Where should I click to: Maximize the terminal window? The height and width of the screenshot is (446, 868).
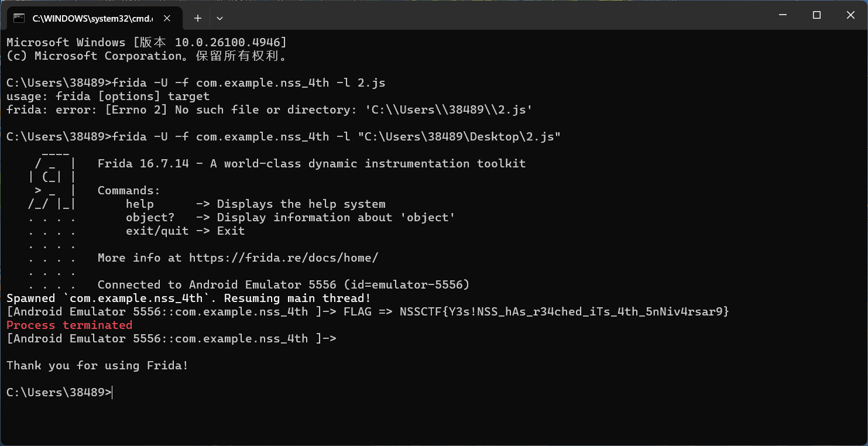click(x=817, y=15)
